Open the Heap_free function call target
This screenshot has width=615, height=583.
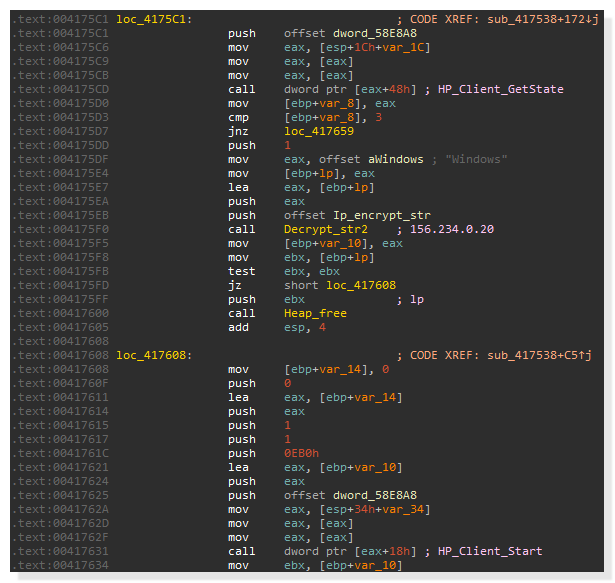coord(315,313)
